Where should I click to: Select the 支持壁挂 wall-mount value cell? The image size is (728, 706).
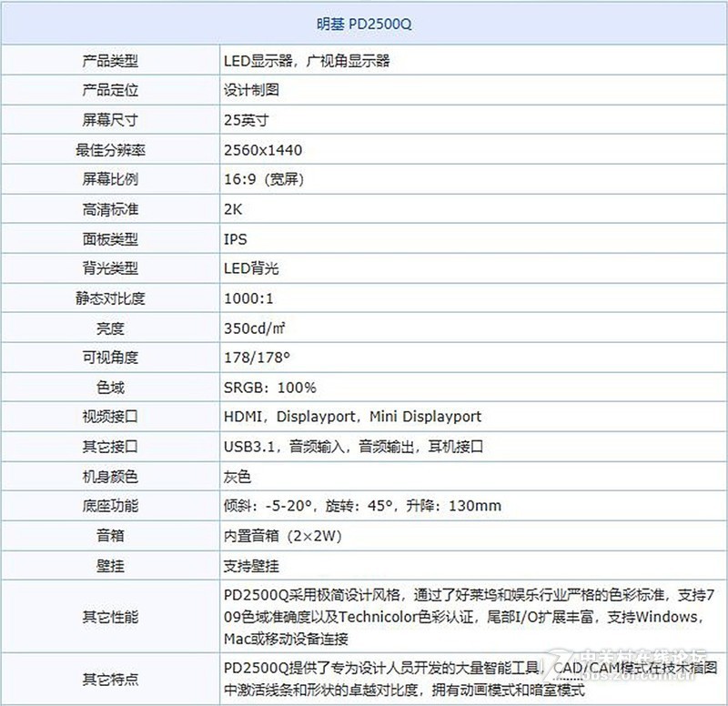(x=246, y=566)
